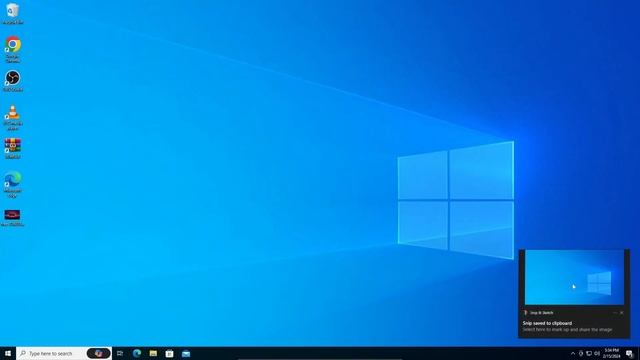This screenshot has height=360, width=640.
Task: Click the microphone icon in system tray
Action: pyautogui.click(x=581, y=353)
